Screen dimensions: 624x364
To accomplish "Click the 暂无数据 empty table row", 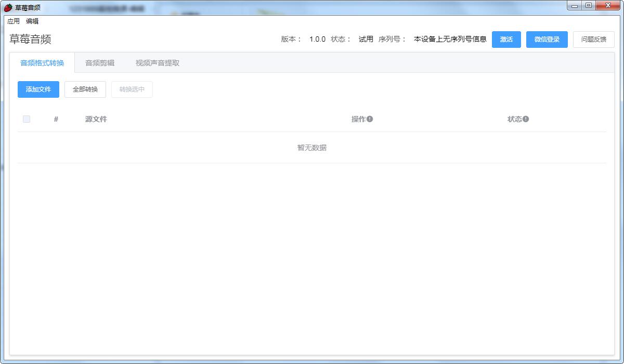I will pyautogui.click(x=312, y=148).
